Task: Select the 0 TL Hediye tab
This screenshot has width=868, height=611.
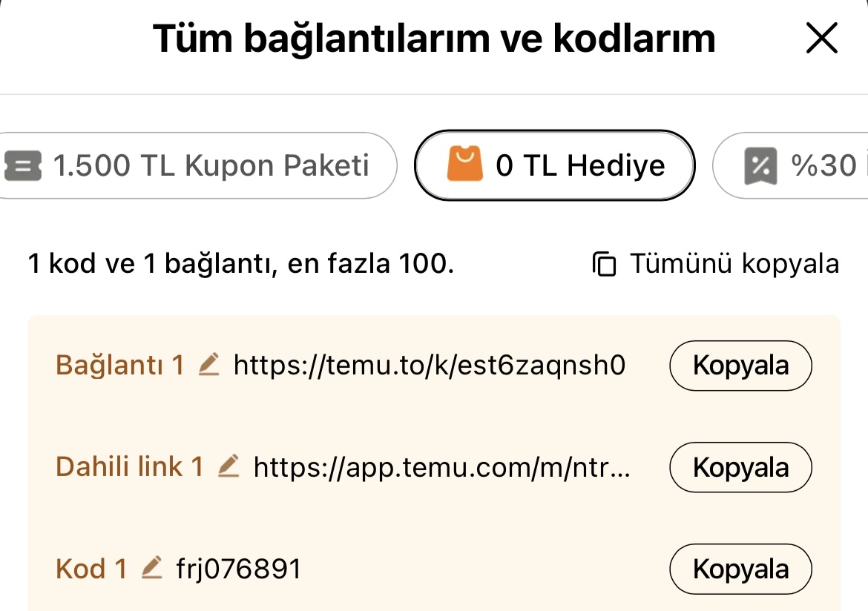Action: (x=554, y=165)
